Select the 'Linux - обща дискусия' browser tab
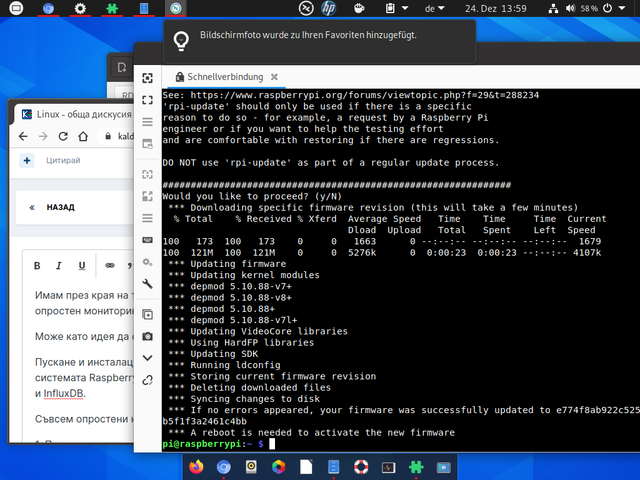This screenshot has height=480, width=640. coord(78,114)
